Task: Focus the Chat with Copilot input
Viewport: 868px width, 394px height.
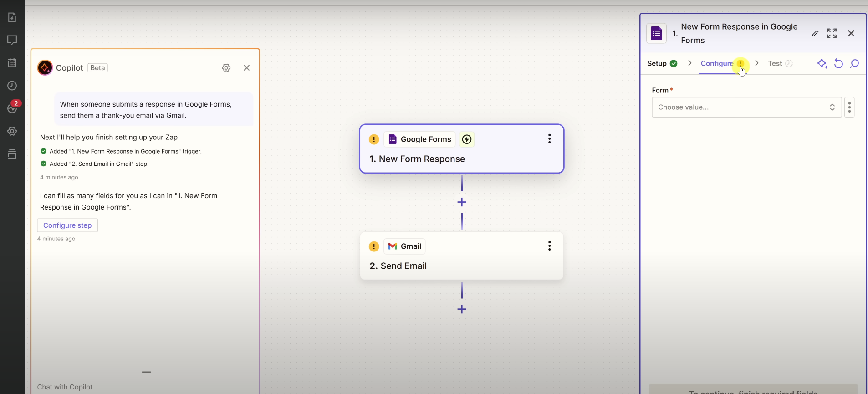Action: click(146, 387)
